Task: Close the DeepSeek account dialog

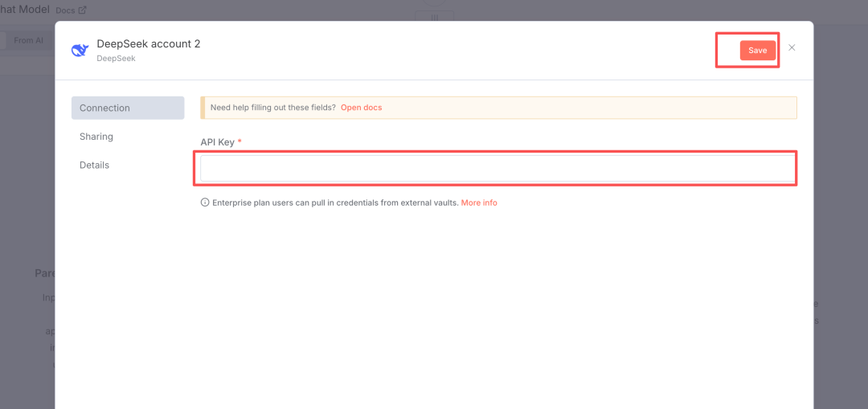Action: click(792, 47)
